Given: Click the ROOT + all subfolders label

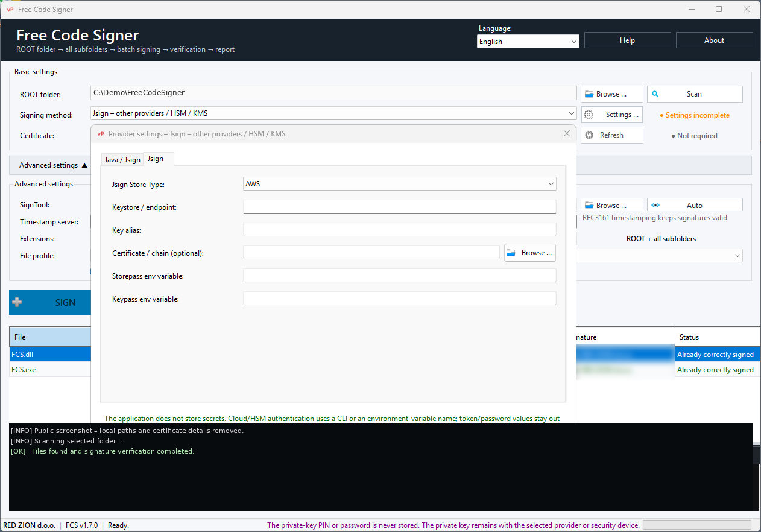Looking at the screenshot, I should (x=661, y=239).
